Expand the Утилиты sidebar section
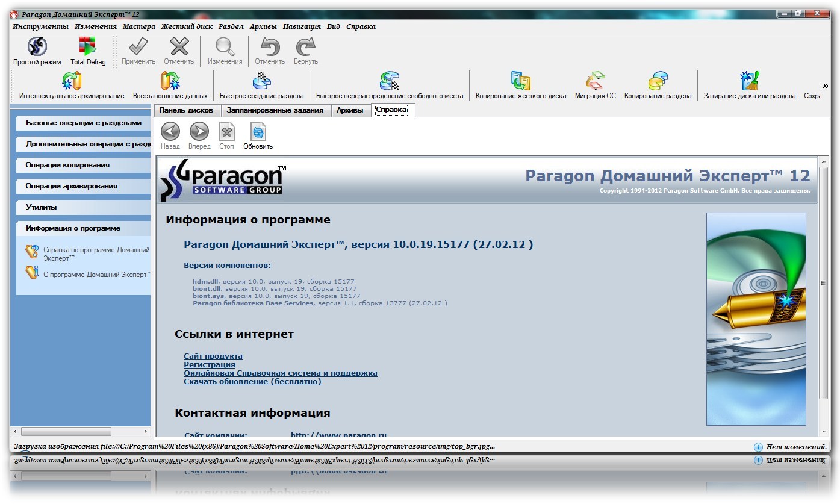This screenshot has height=504, width=840. (x=84, y=207)
